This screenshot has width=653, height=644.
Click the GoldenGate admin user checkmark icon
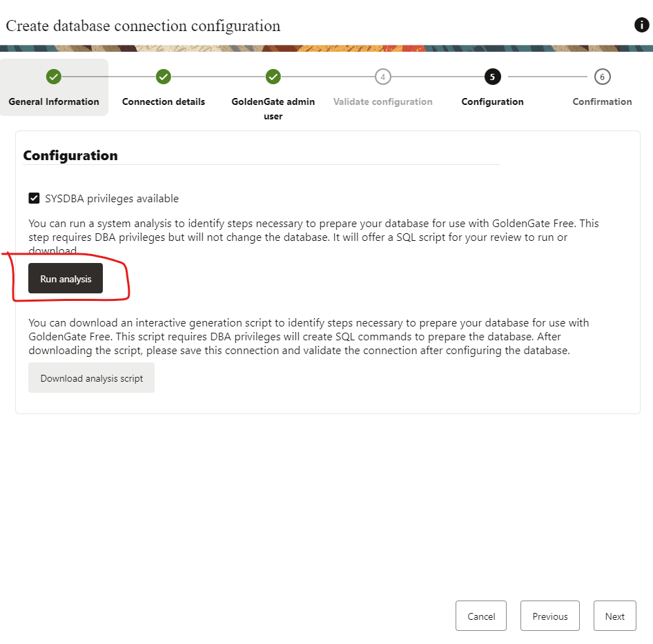pos(273,77)
